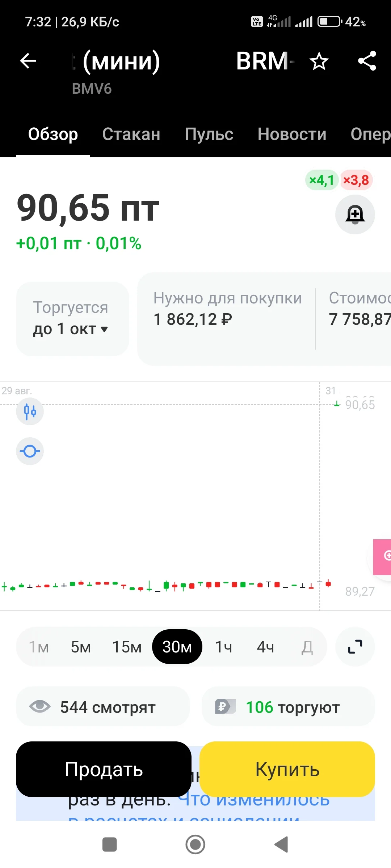Screen dimensions: 391x868
Task: Tap Android home circle button
Action: tap(195, 845)
